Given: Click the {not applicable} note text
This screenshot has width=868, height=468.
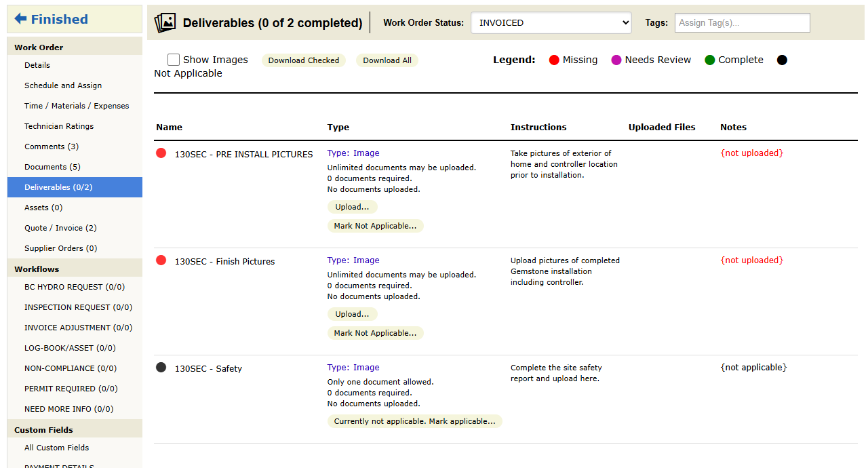Looking at the screenshot, I should click(x=753, y=368).
